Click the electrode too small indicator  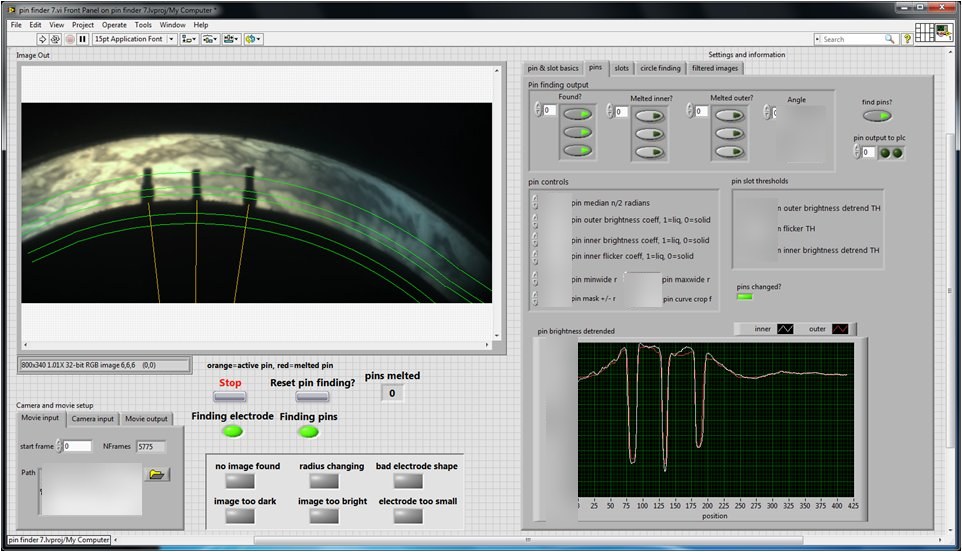(408, 516)
